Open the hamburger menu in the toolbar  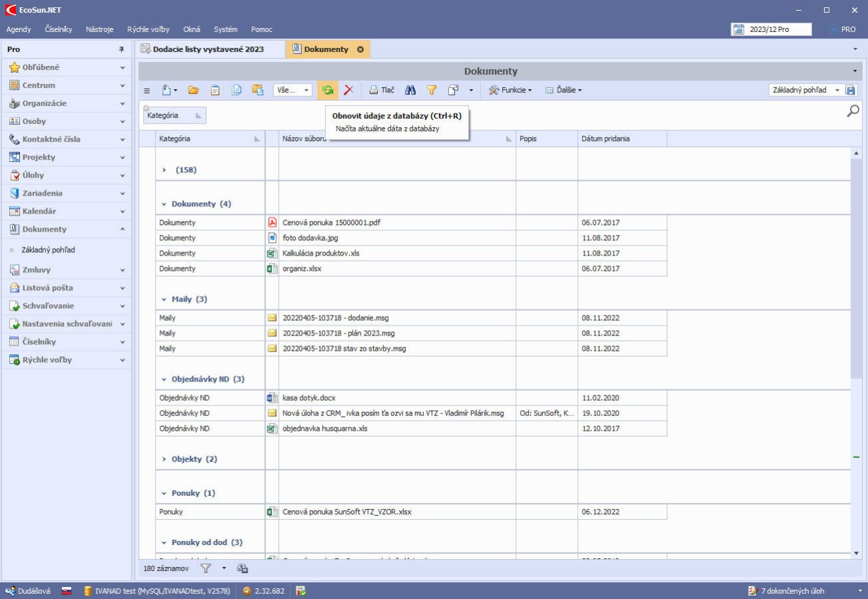click(x=147, y=90)
